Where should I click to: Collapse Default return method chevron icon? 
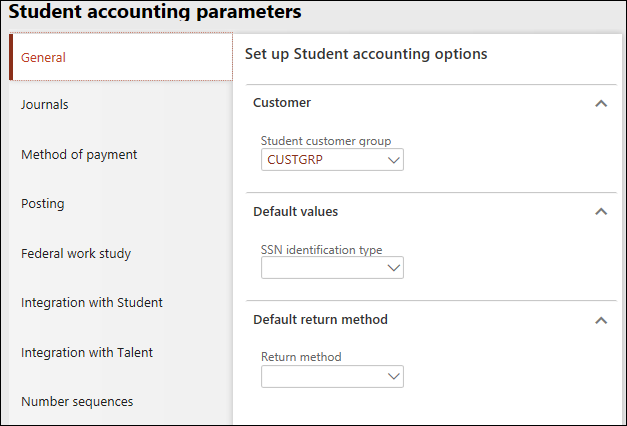point(600,320)
